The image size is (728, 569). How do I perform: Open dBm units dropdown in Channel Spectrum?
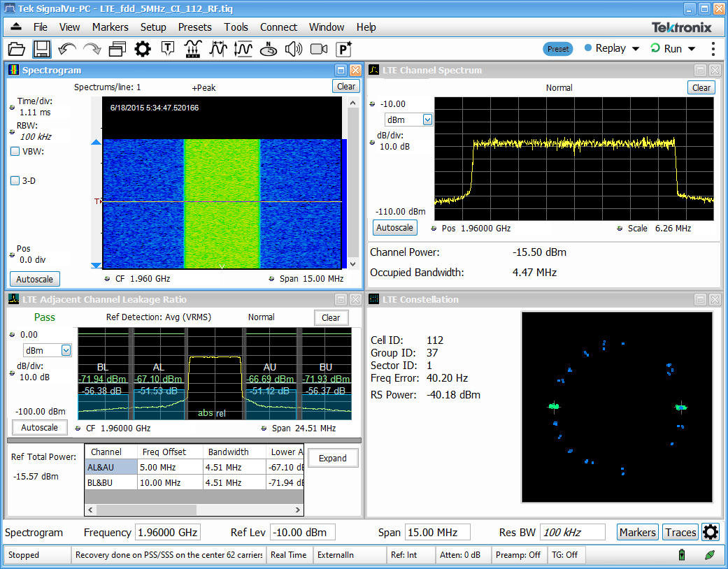427,120
